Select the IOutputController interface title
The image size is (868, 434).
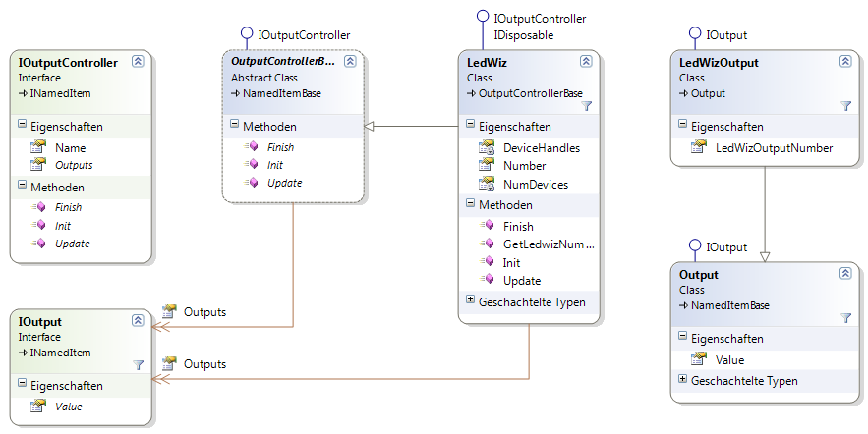(68, 63)
